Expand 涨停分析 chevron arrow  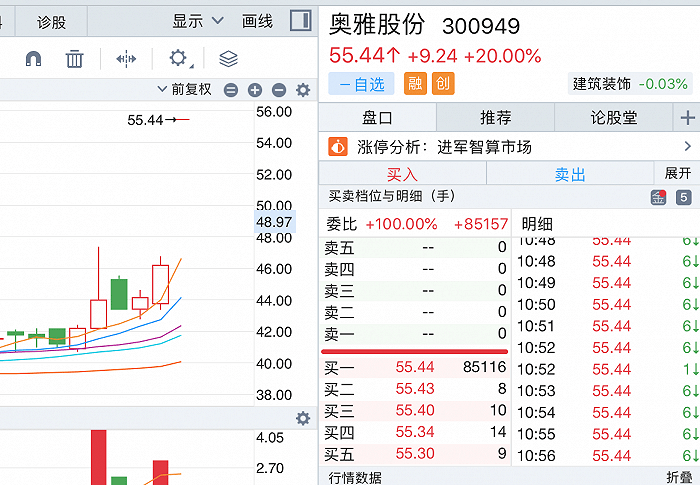coord(688,146)
